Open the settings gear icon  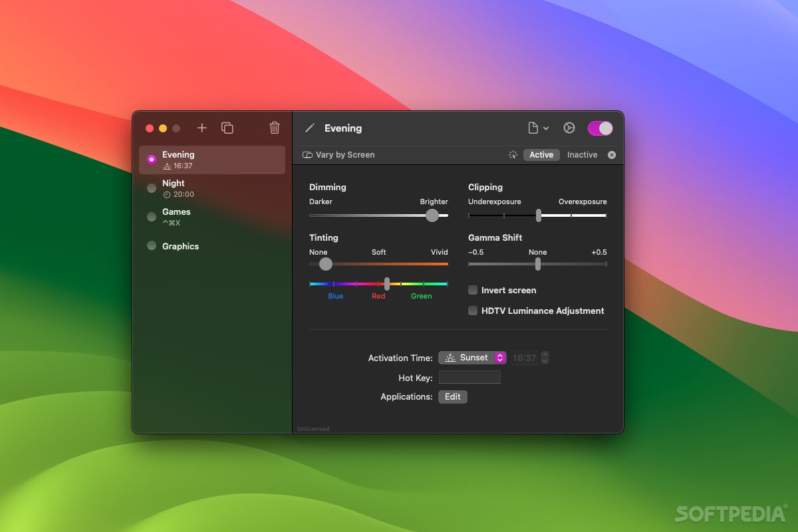pyautogui.click(x=569, y=128)
